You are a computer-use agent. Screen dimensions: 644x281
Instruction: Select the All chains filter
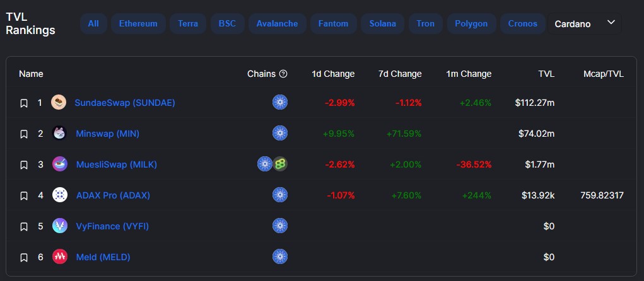pos(93,23)
